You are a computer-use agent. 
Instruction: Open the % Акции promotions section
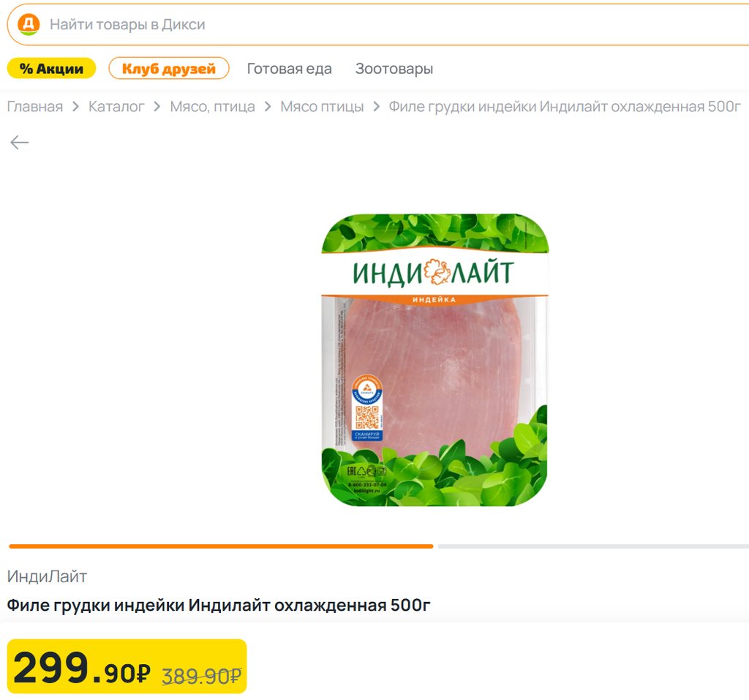point(51,69)
